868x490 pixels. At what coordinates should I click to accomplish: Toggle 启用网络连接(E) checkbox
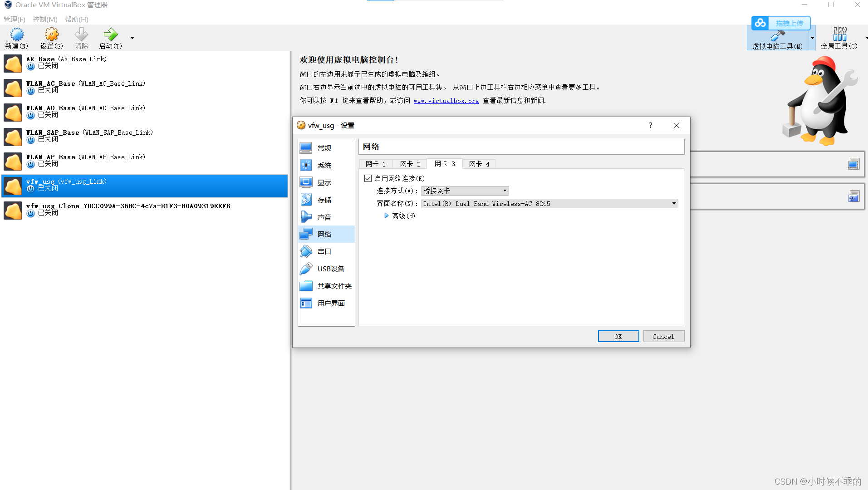click(368, 178)
